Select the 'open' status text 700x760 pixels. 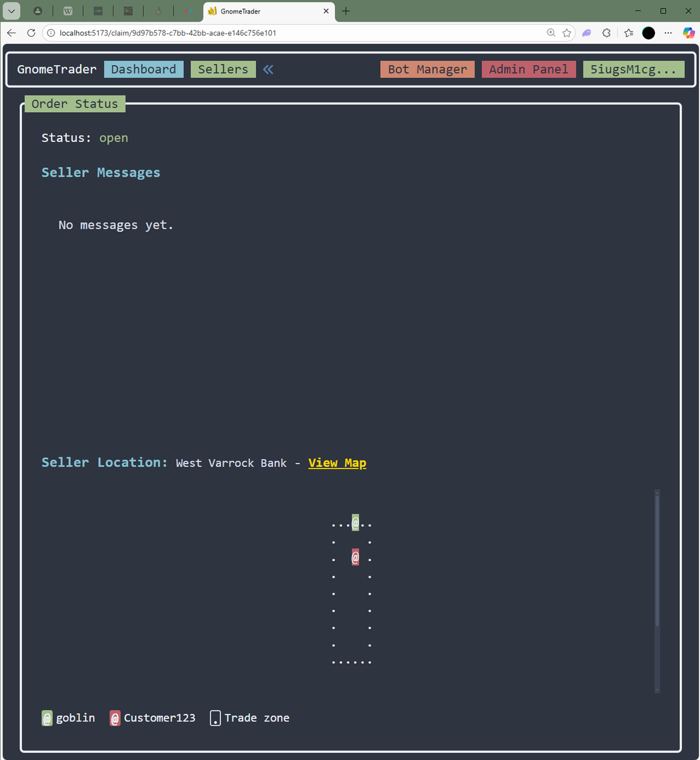[113, 138]
